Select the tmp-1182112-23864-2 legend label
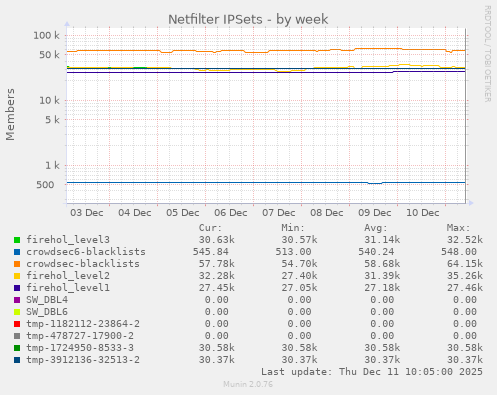Viewport: 497px width, 395px height. [x=83, y=324]
